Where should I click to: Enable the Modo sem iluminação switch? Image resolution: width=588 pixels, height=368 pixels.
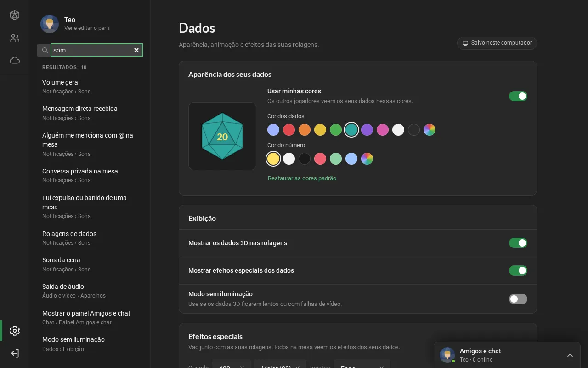pyautogui.click(x=518, y=299)
